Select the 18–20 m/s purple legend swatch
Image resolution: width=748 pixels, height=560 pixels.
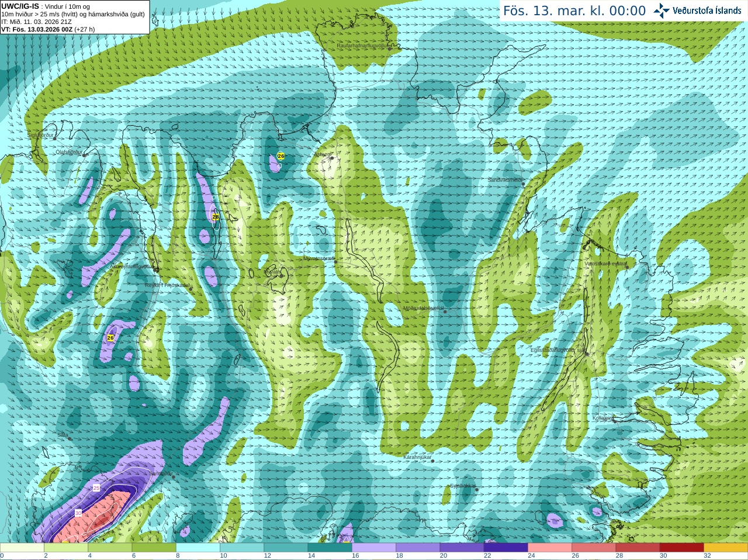pyautogui.click(x=418, y=548)
